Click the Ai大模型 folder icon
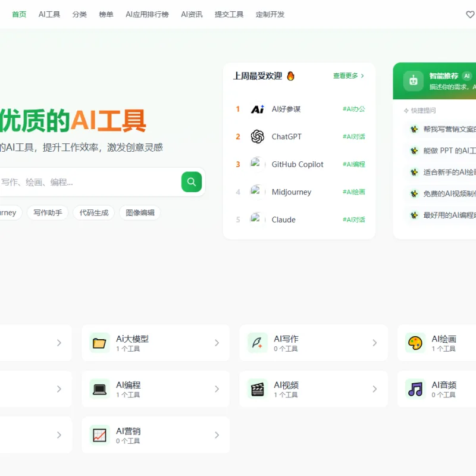 99,343
